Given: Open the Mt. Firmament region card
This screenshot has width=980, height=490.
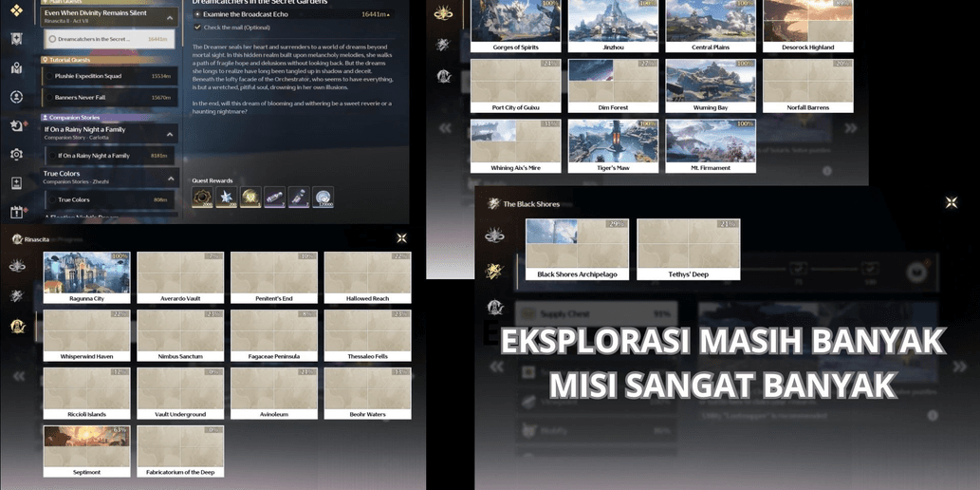Looking at the screenshot, I should coord(711,146).
